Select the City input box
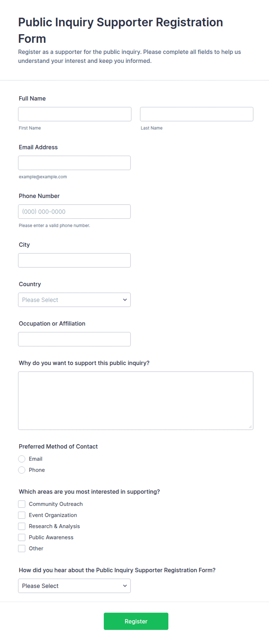Screen dimensions: 269x644 pos(74,260)
